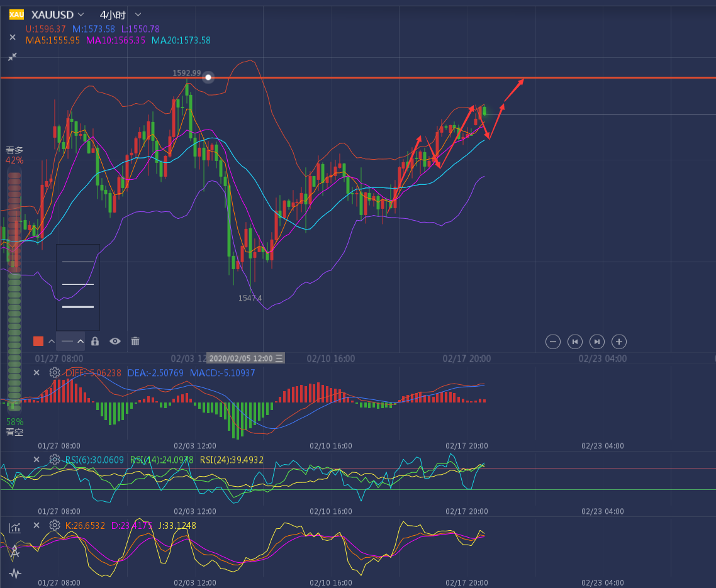Toggle drawing visibility with the eye icon

(x=115, y=341)
